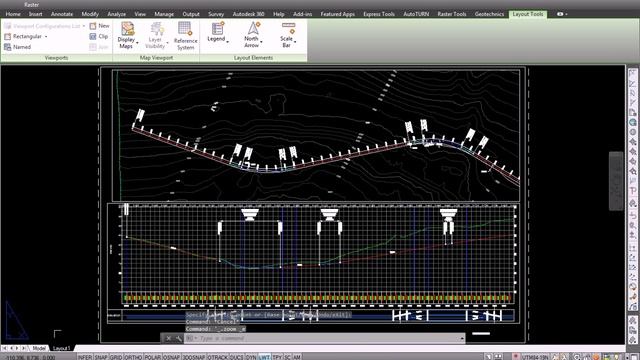Screen dimensions: 640x360
Task: Expand the Layer Visibility dropdown arrow
Action: click(x=167, y=42)
